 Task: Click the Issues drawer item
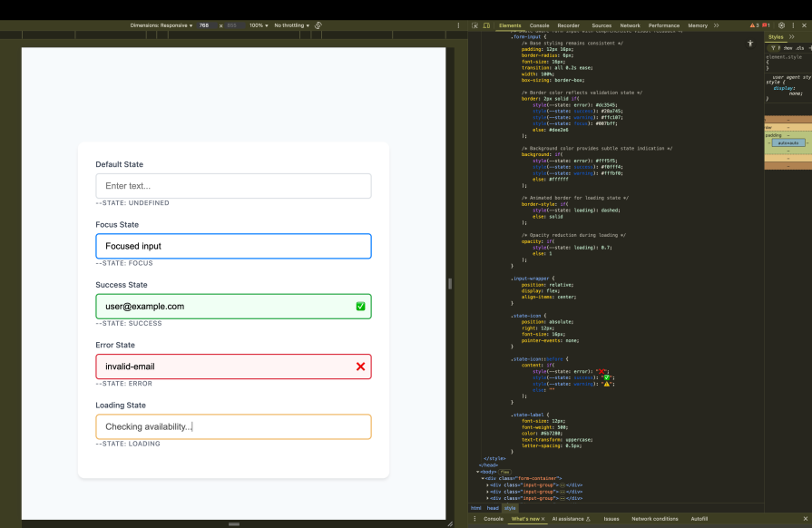610,519
